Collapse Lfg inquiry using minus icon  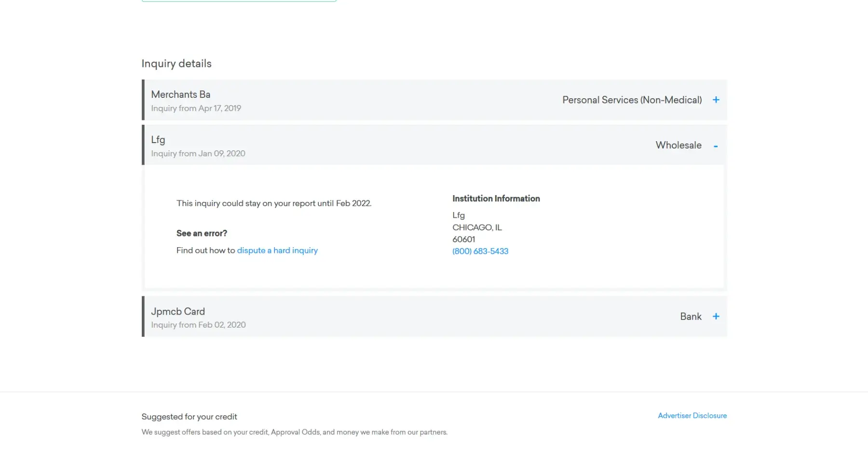click(x=716, y=146)
